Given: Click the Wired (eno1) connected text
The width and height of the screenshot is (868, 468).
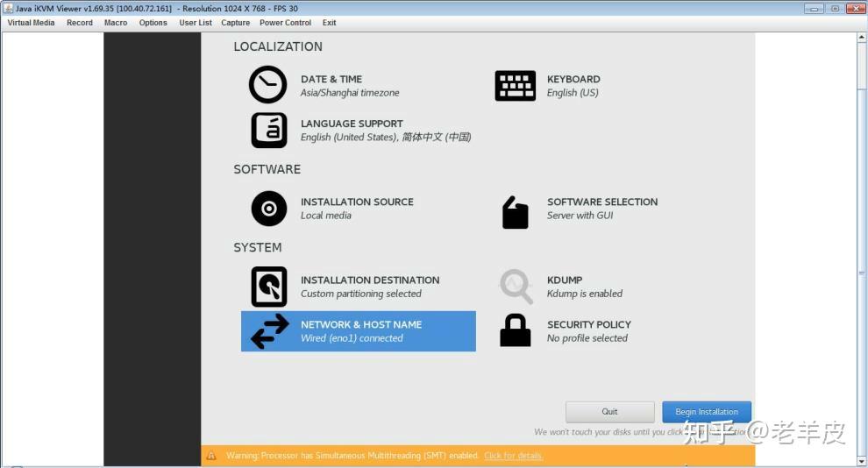Looking at the screenshot, I should pyautogui.click(x=352, y=338).
